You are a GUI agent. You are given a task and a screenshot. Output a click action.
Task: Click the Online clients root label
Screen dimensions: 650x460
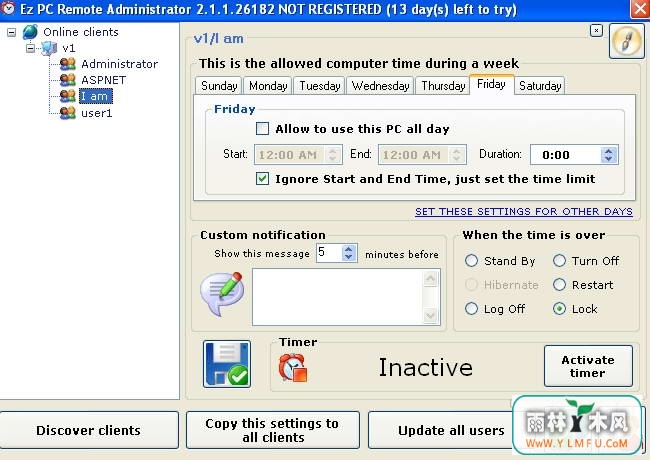(81, 32)
